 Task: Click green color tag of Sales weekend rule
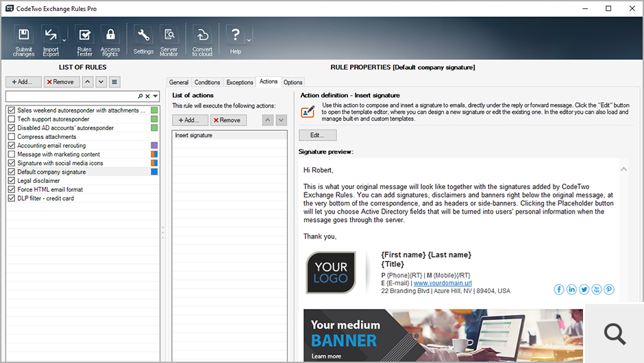[154, 110]
